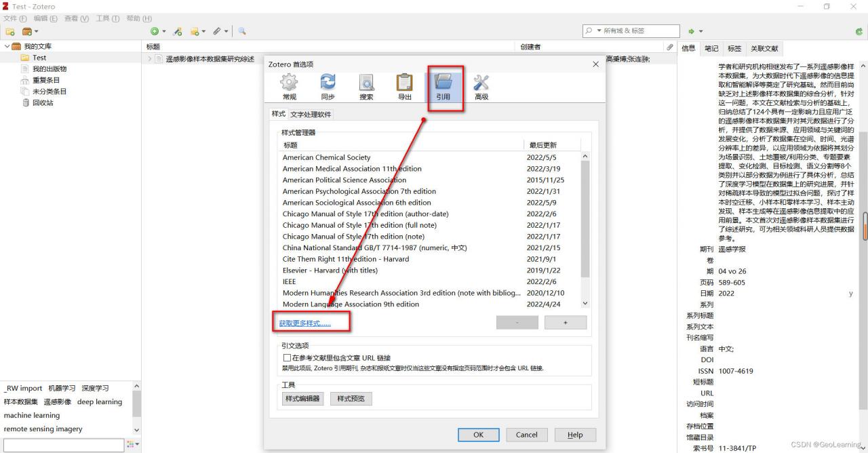
Task: Select the 机器学习 tag
Action: 62,388
